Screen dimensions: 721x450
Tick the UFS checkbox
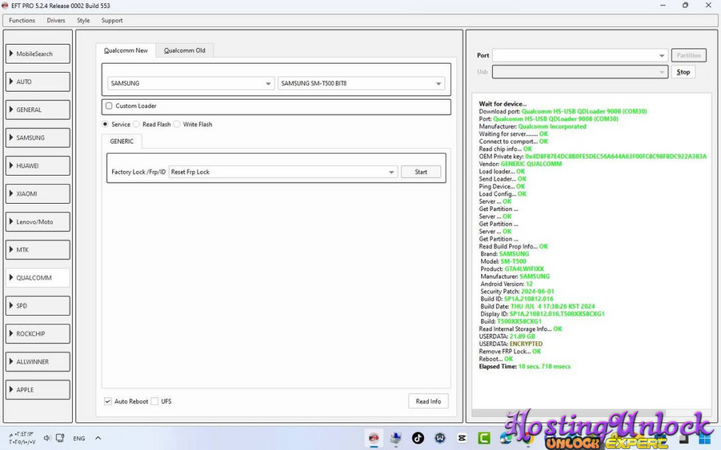[155, 401]
